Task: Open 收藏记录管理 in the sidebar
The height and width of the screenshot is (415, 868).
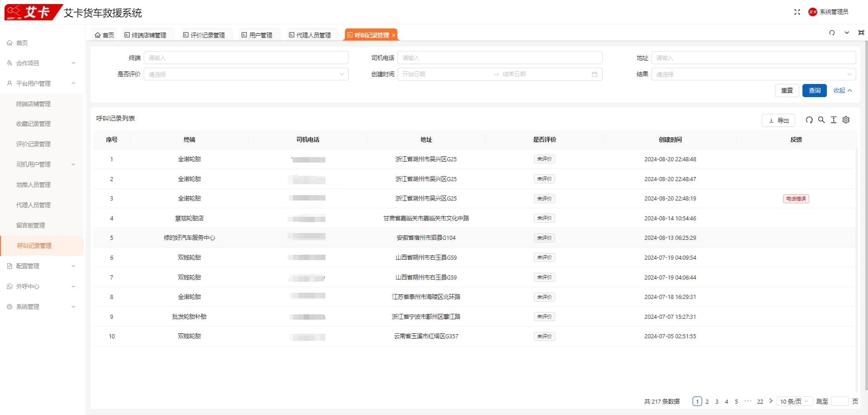Action: (x=33, y=124)
